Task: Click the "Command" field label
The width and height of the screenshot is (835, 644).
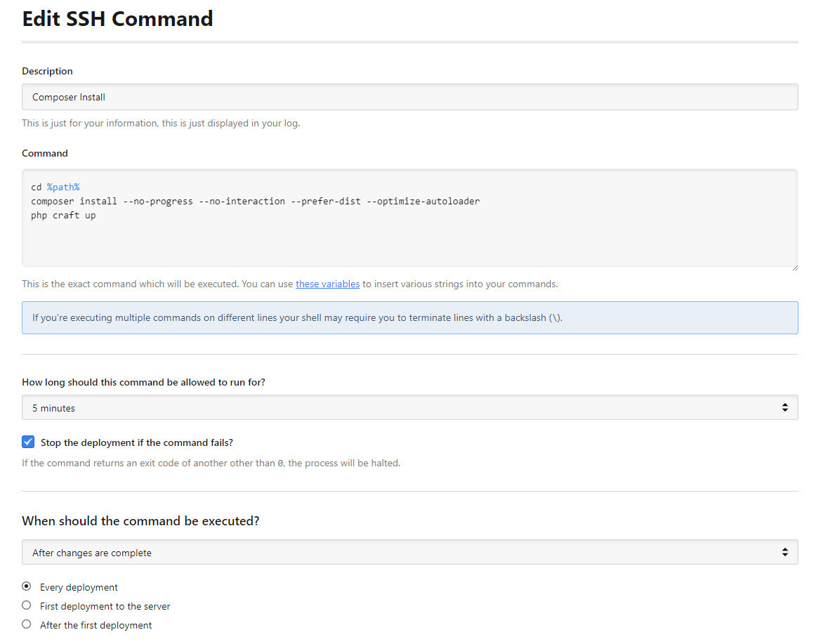Action: pyautogui.click(x=45, y=153)
